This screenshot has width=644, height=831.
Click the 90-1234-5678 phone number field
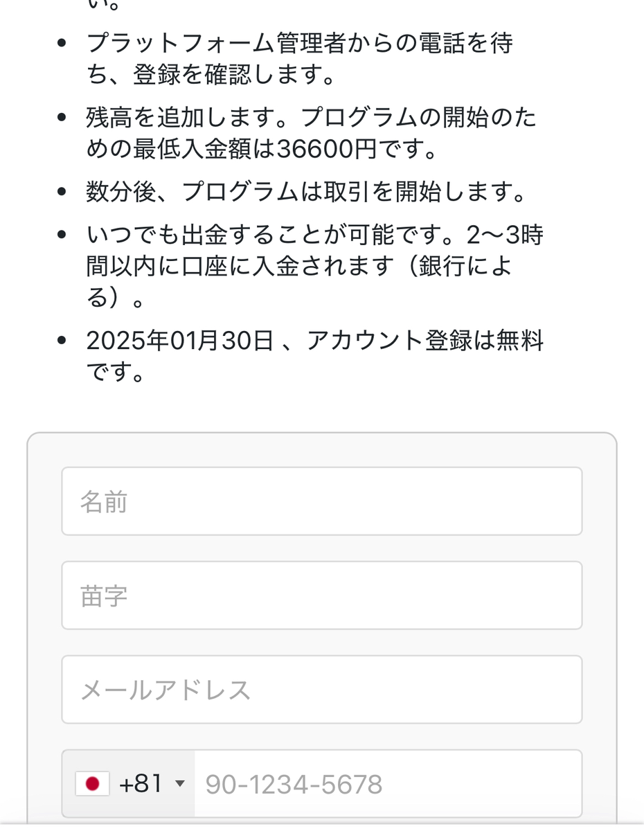[x=388, y=784]
